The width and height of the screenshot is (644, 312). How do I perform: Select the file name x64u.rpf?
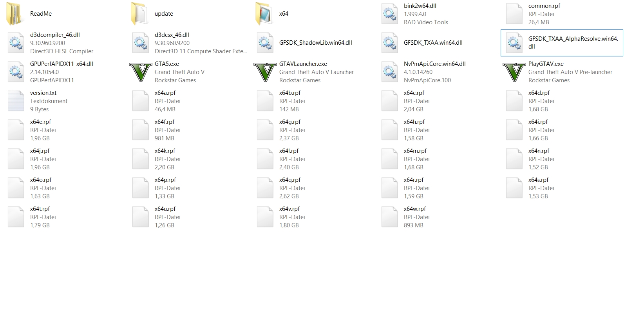(x=165, y=209)
